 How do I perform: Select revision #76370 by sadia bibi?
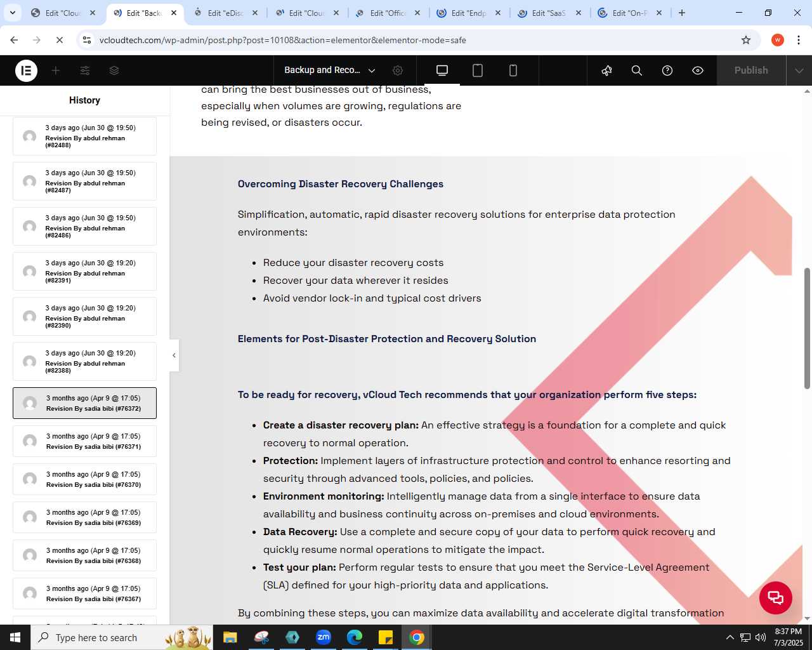[84, 479]
